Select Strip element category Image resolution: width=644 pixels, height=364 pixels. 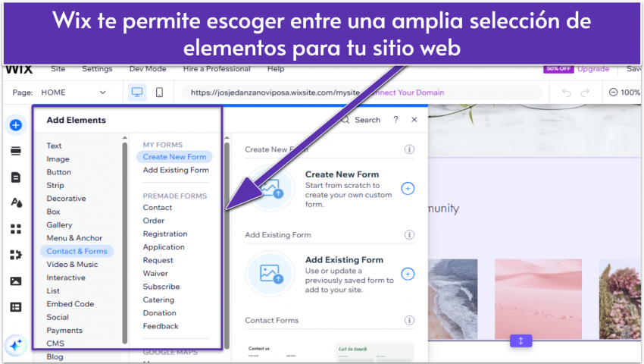(x=55, y=185)
